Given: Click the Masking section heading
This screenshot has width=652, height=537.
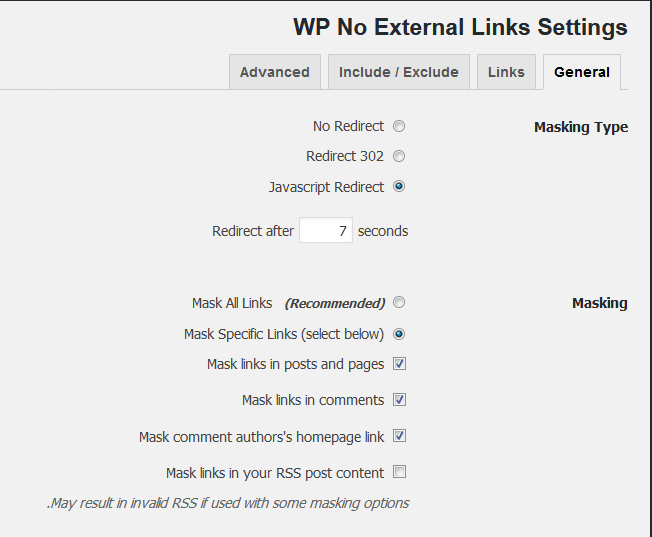Looking at the screenshot, I should (599, 303).
